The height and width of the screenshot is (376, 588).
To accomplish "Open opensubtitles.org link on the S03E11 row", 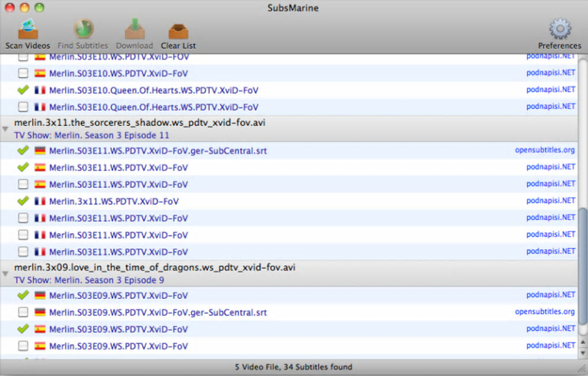I will [x=545, y=150].
